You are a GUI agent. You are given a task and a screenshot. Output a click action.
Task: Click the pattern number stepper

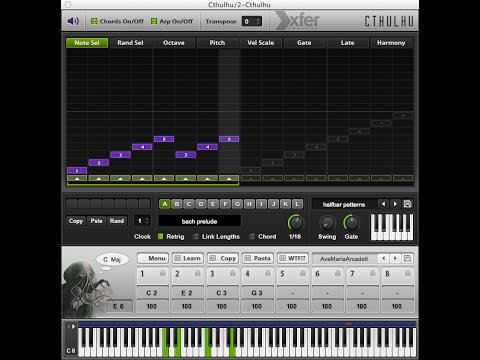point(147,221)
